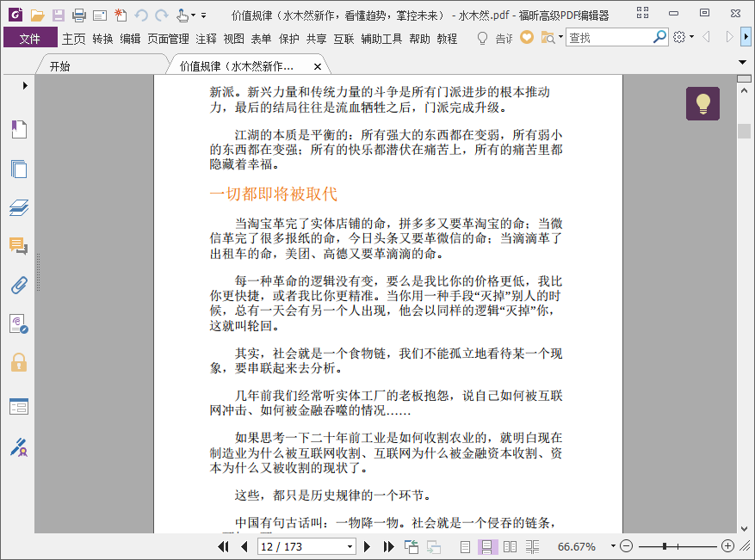755x560 pixels.
Task: Switch to the 转换 ribbon tab
Action: [102, 39]
